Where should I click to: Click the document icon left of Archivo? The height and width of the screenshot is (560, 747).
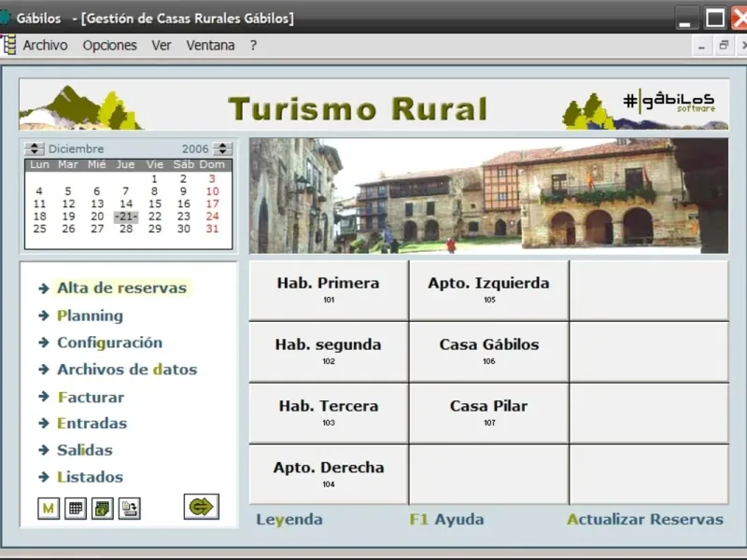click(8, 45)
